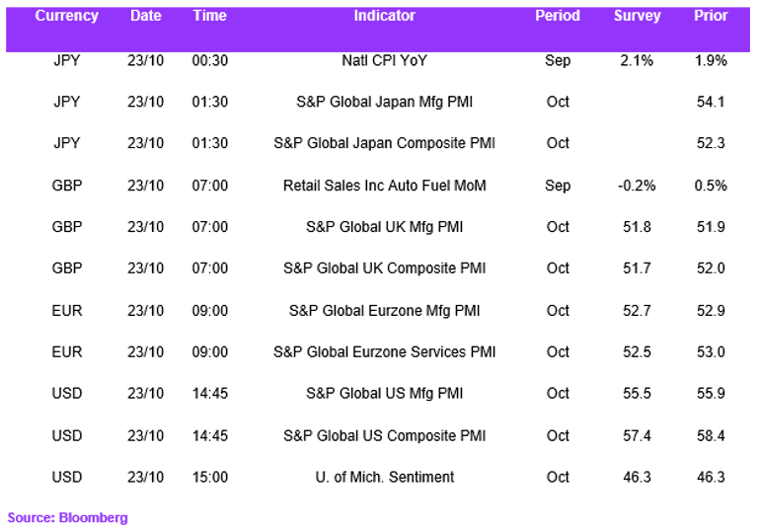
Task: Click the 51.9 prior value
Action: click(x=711, y=227)
